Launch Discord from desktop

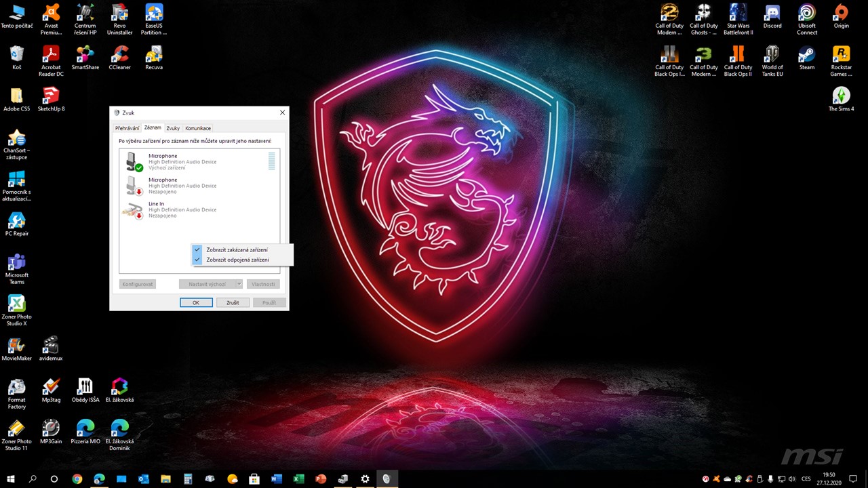click(x=772, y=16)
